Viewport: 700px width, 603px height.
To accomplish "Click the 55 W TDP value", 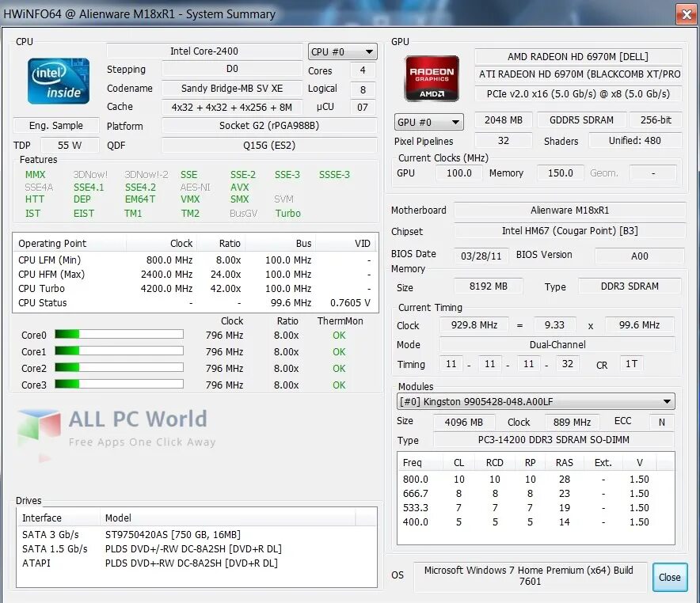I will [x=70, y=146].
